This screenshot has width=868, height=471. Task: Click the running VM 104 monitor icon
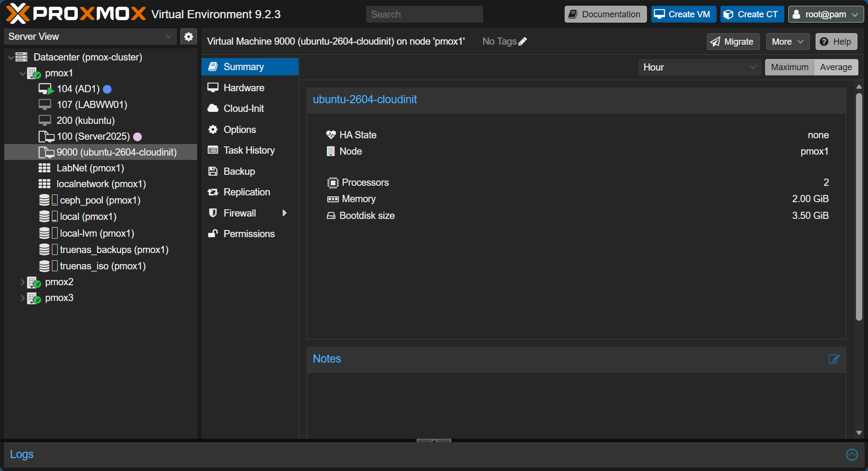click(x=46, y=89)
